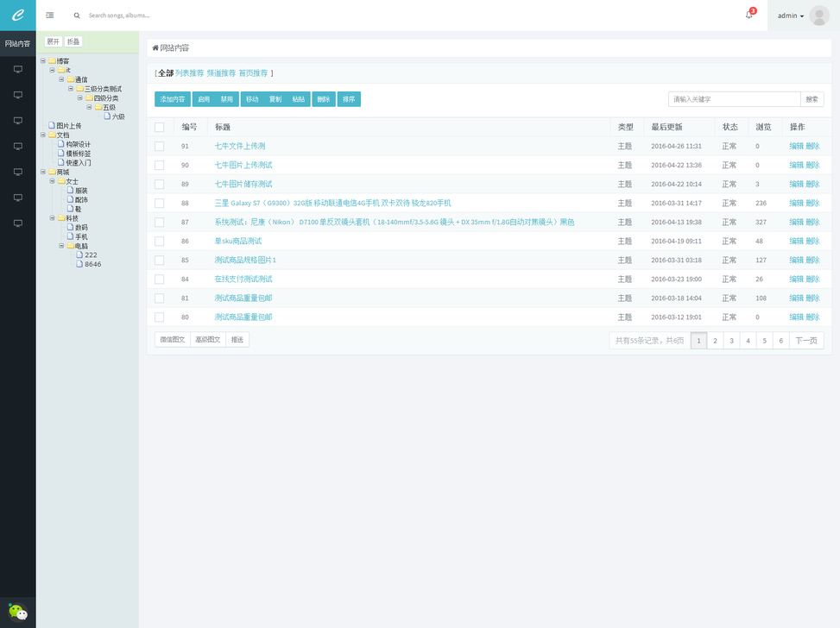Open the admin user dropdown

(791, 16)
